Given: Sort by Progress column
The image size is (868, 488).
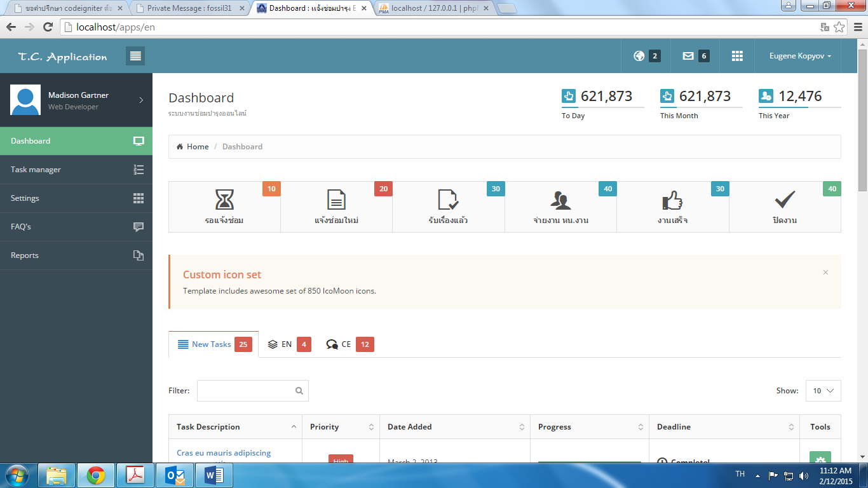Looking at the screenshot, I should point(590,427).
